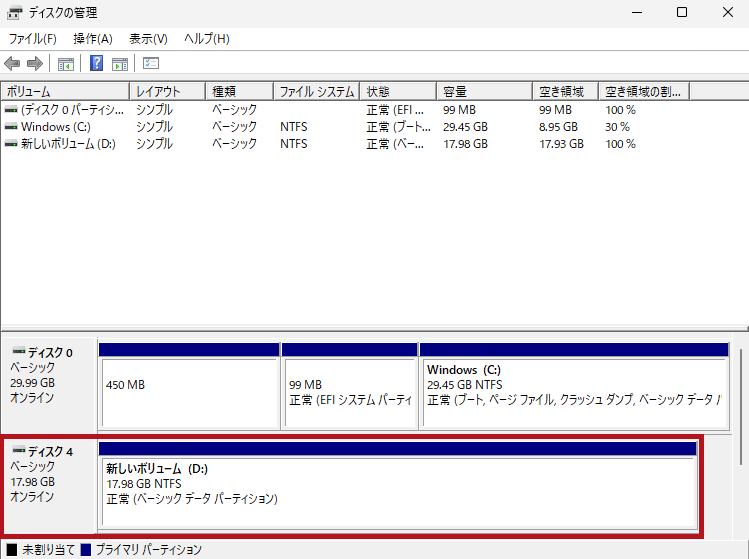Open the ヘルプ(H) menu
This screenshot has width=749, height=559.
[206, 39]
